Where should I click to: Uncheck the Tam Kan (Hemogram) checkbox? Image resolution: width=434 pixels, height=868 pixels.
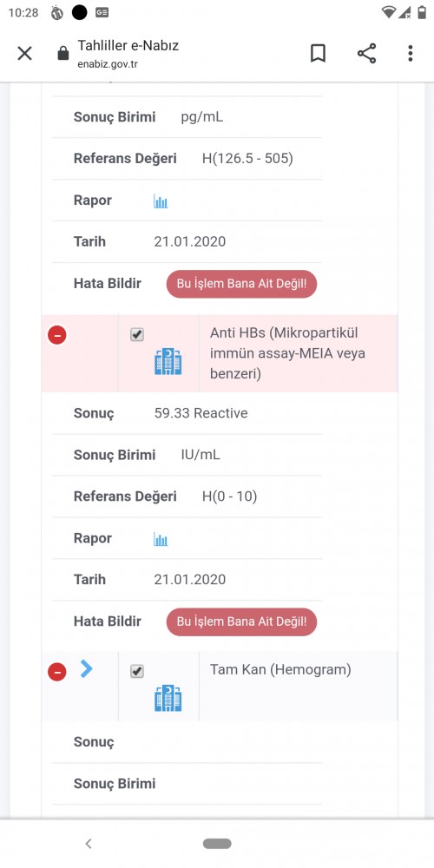(137, 672)
